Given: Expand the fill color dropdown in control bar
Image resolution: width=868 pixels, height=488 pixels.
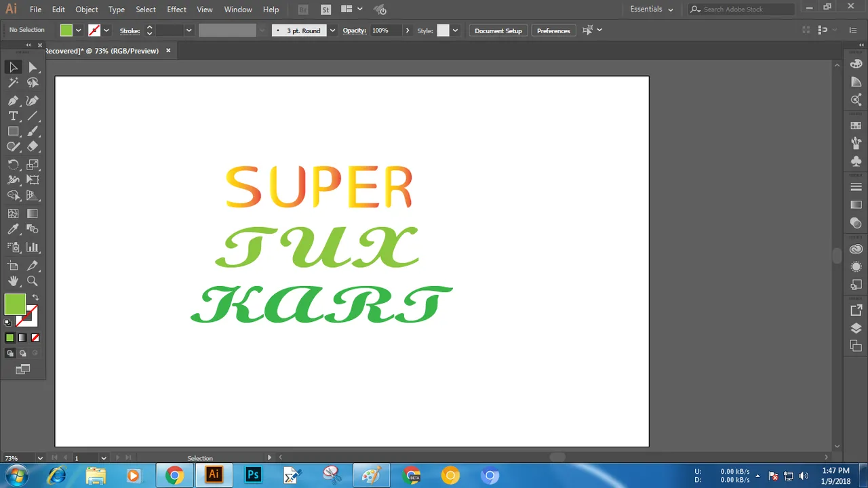Looking at the screenshot, I should [79, 30].
